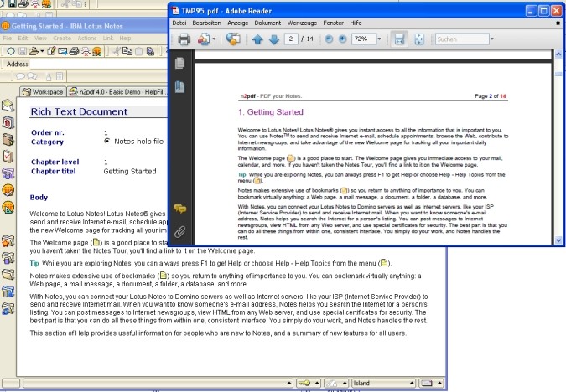The width and height of the screenshot is (566, 392).
Task: Click the Lotus Notes save icon
Action: click(x=23, y=51)
